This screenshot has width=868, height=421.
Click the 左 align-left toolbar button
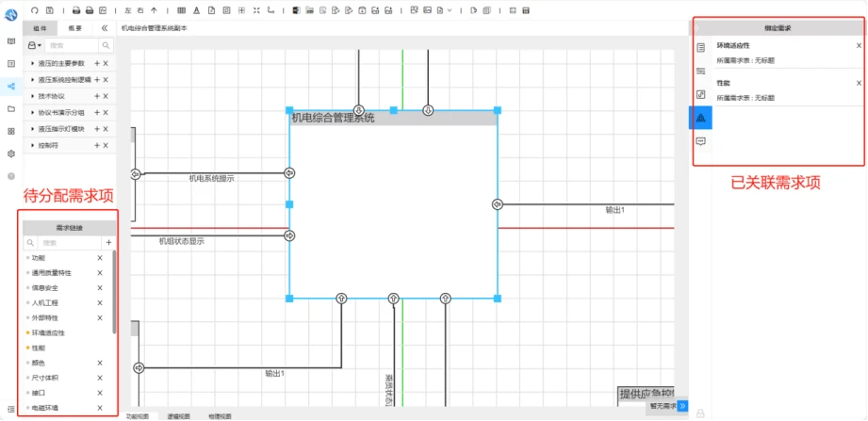tap(128, 10)
